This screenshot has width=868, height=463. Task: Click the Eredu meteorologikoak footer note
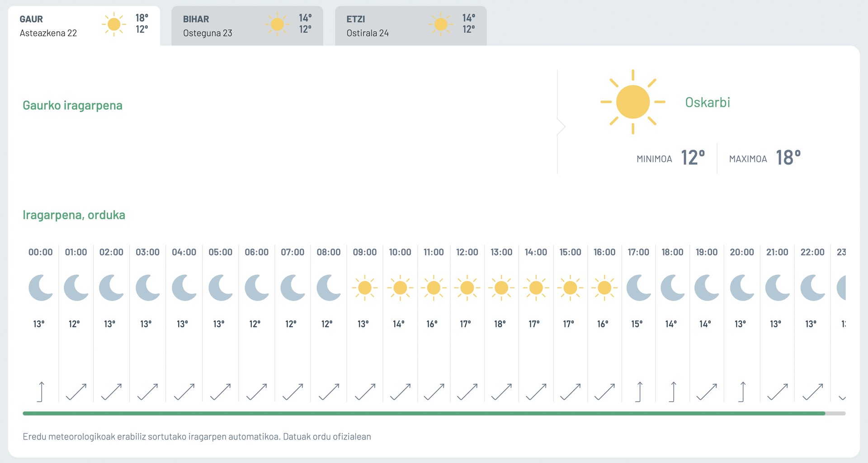pos(197,437)
